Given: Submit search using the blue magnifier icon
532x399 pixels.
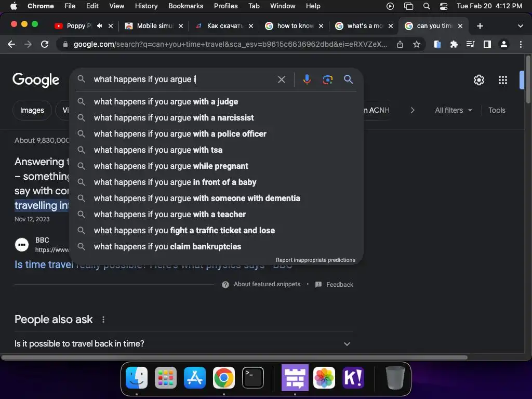Looking at the screenshot, I should (x=348, y=79).
